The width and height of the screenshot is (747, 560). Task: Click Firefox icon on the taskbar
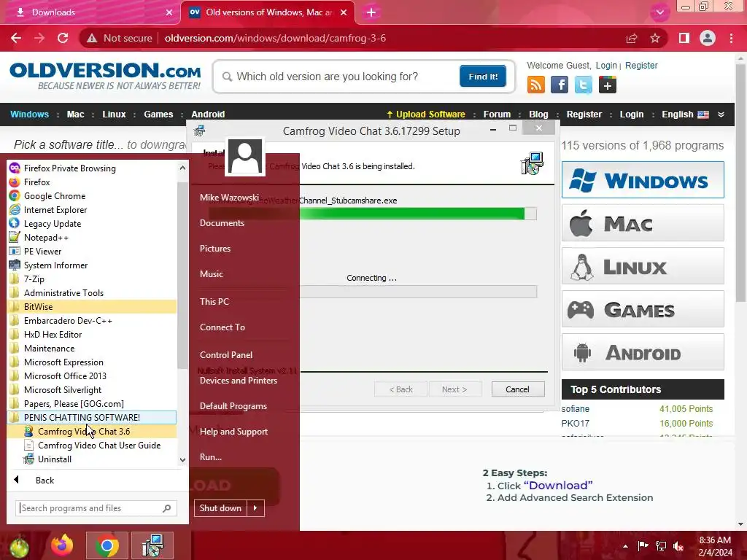63,545
